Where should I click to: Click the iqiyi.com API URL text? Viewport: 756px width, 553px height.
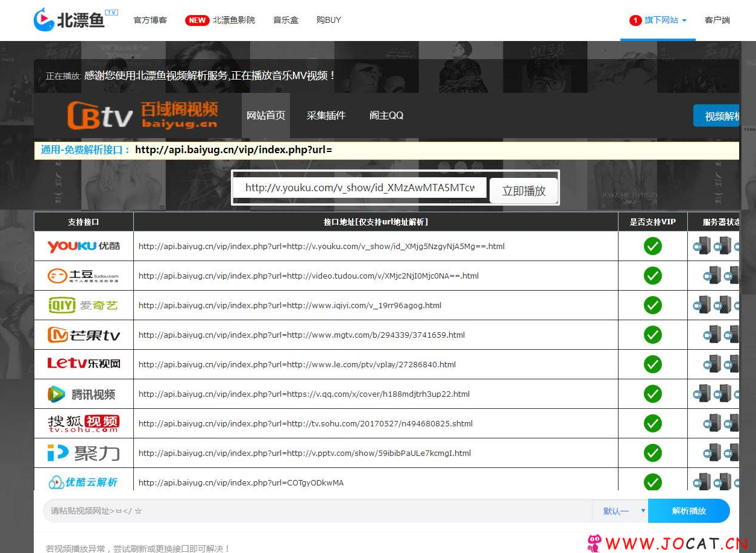tap(290, 305)
